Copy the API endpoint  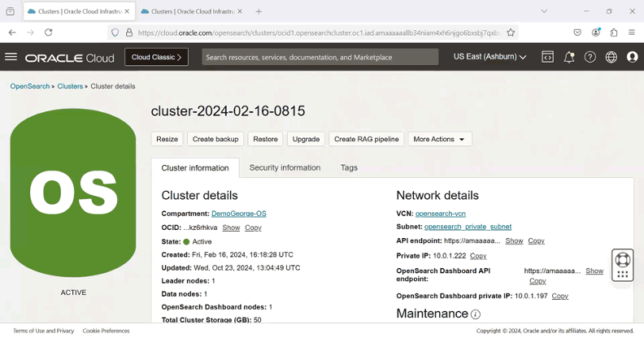[x=537, y=240]
